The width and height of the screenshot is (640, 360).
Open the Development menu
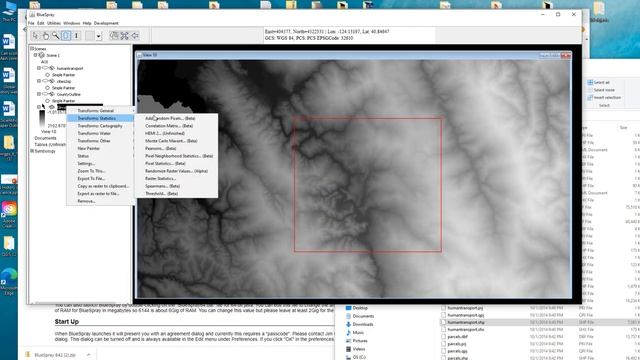tap(106, 23)
